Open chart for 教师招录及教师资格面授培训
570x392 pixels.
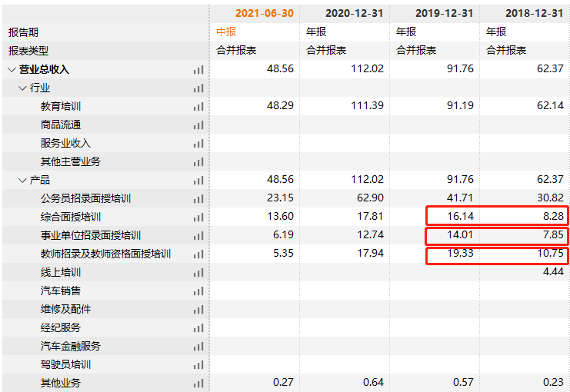tap(198, 254)
